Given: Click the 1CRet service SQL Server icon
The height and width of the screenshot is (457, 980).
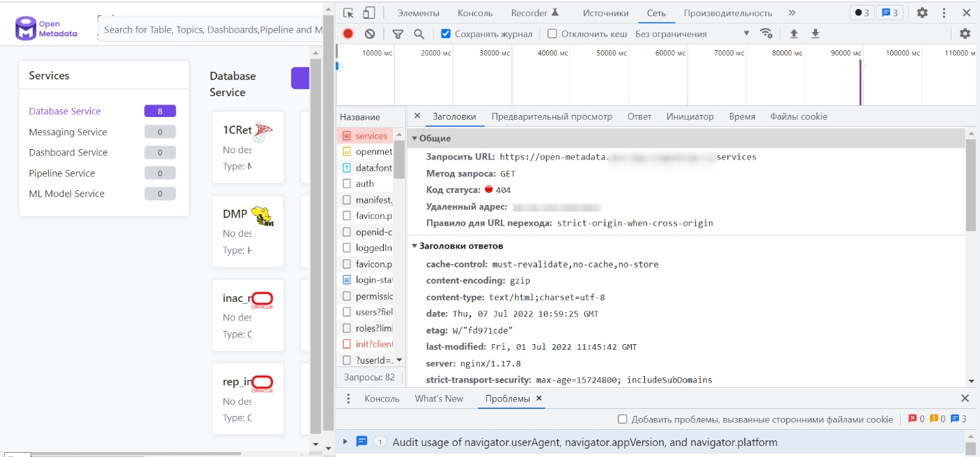Looking at the screenshot, I should [263, 132].
